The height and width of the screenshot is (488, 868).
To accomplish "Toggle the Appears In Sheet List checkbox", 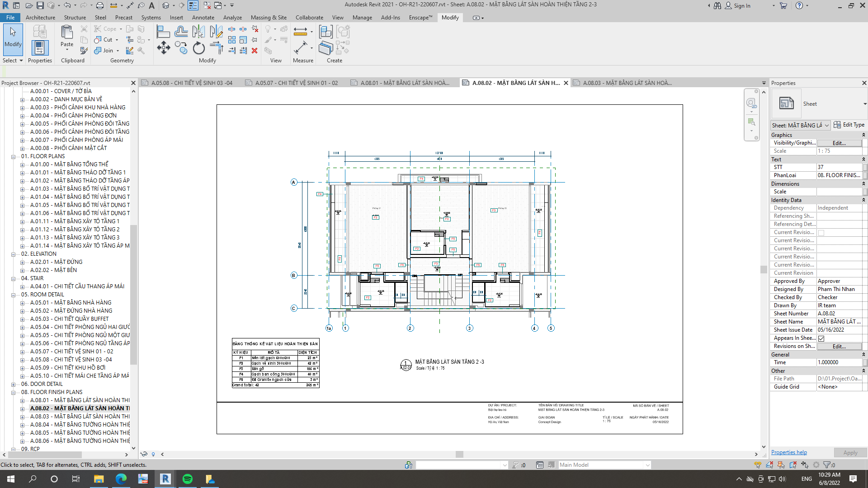I will click(x=821, y=338).
